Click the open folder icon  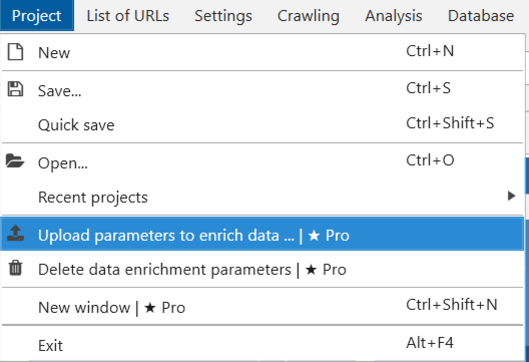pos(15,161)
